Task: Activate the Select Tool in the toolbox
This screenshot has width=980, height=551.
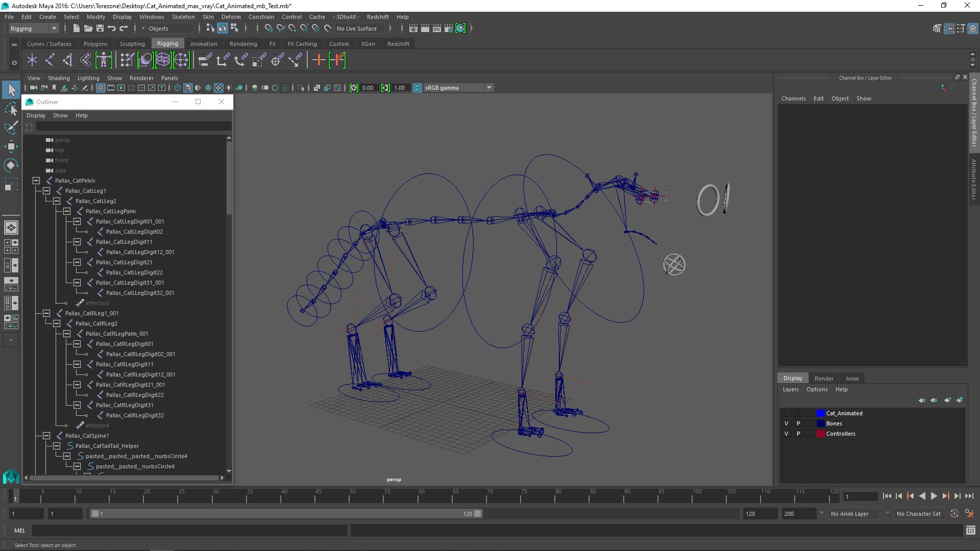Action: pyautogui.click(x=11, y=90)
